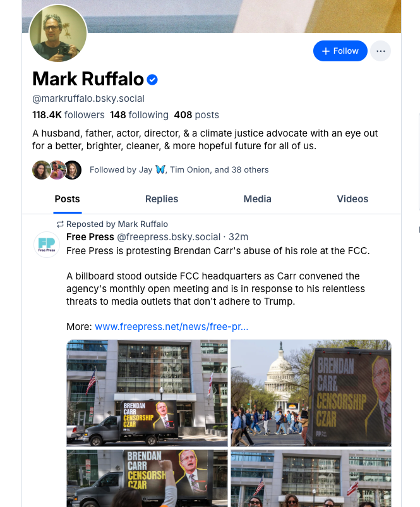Select the Posts tab
Screen dimensions: 420x507
click(x=68, y=199)
